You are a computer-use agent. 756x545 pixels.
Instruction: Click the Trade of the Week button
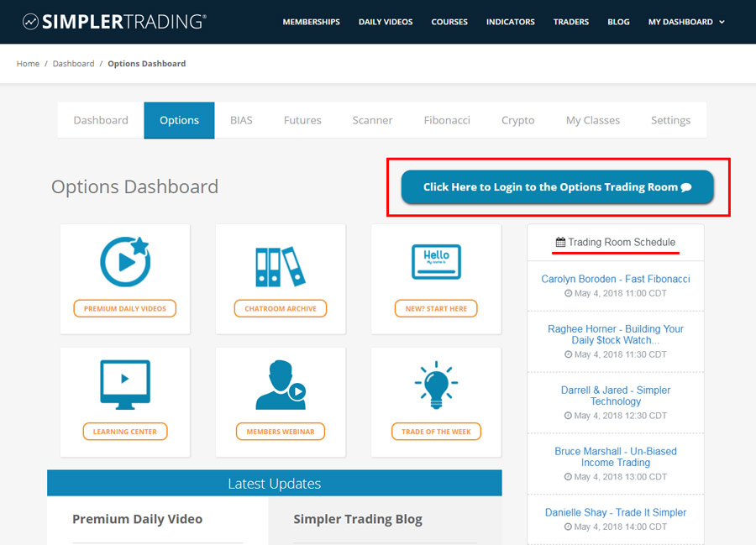[x=436, y=432]
